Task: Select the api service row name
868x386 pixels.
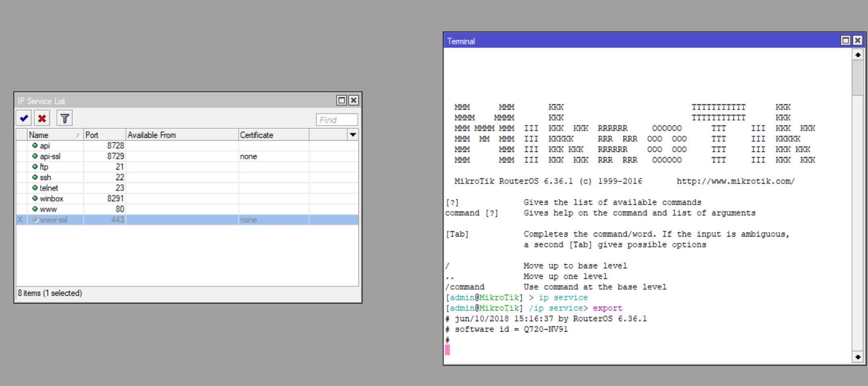Action: [45, 146]
